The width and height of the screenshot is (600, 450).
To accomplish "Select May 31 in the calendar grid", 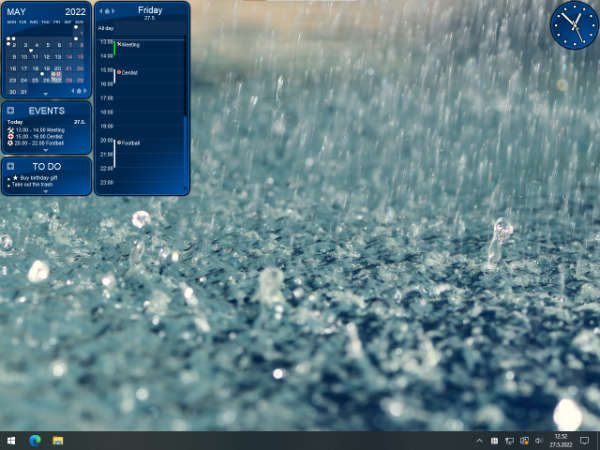I will [x=23, y=91].
